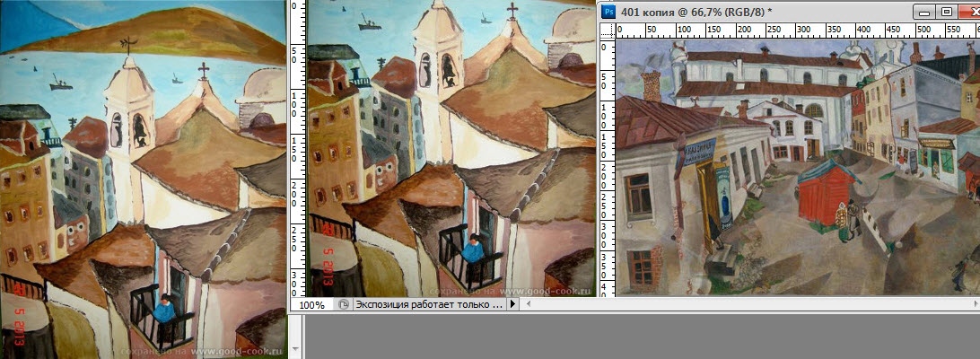Minimize the 401 копия document window

click(x=923, y=12)
